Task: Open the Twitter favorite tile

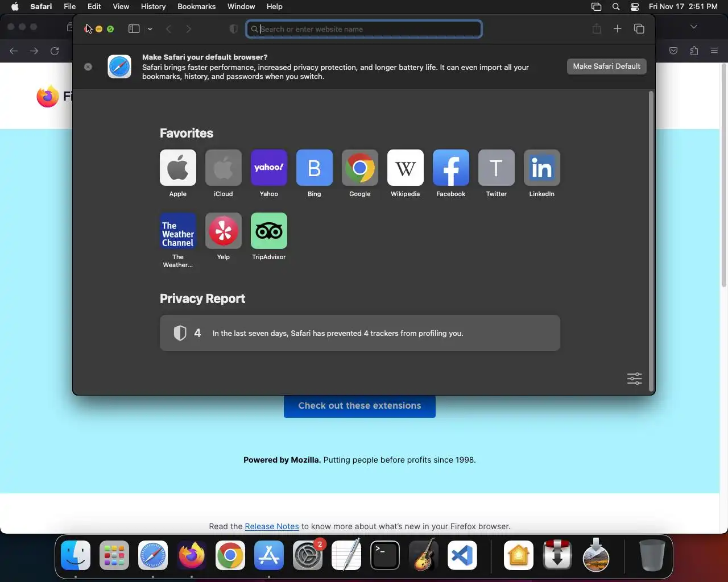Action: pyautogui.click(x=497, y=168)
